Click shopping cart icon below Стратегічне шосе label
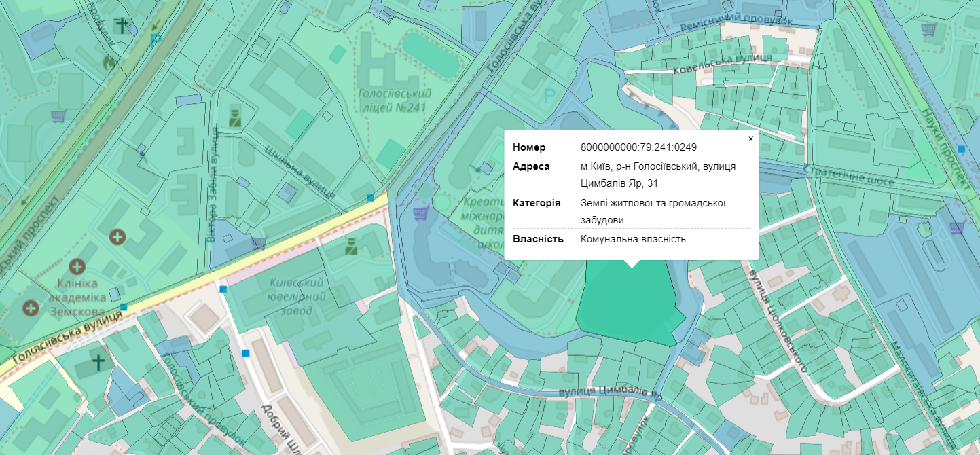 pos(958,227)
